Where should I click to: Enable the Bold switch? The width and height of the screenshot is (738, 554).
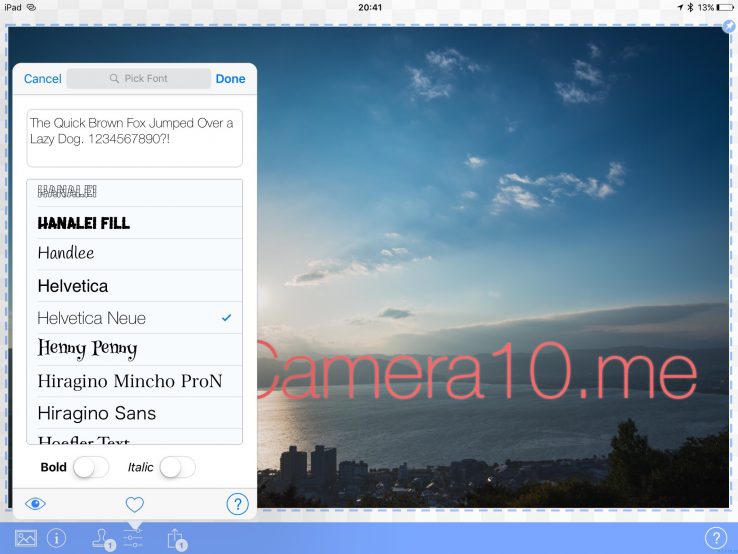(x=91, y=467)
